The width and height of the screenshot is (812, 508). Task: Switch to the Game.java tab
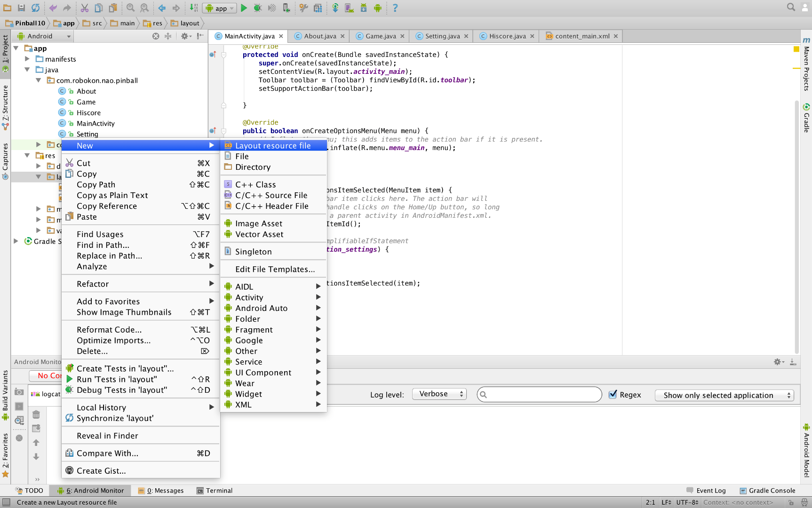(x=380, y=36)
